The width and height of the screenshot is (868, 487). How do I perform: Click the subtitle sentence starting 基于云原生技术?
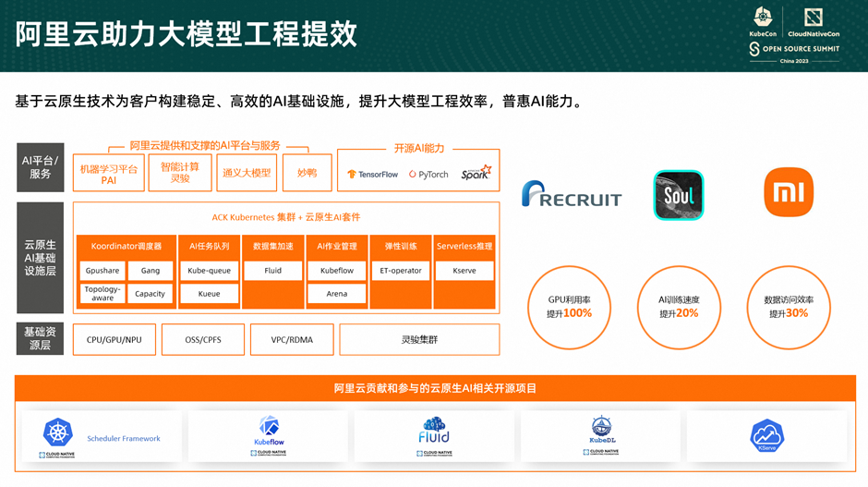(x=299, y=102)
